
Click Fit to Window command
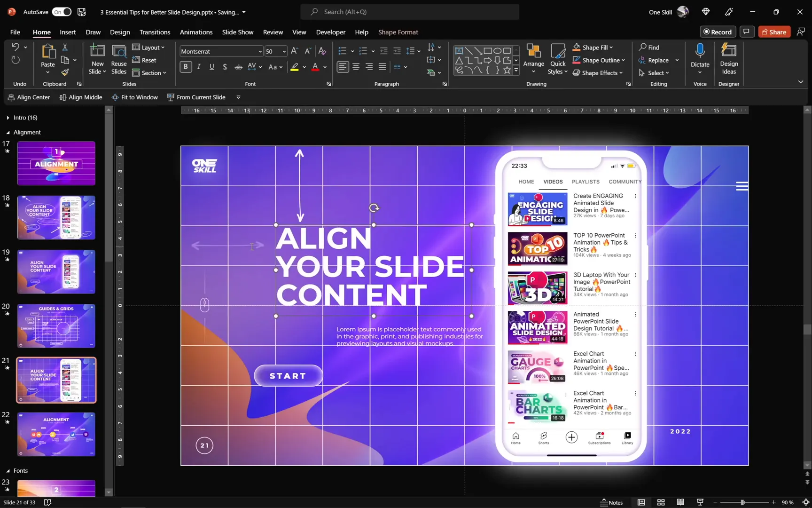(135, 97)
